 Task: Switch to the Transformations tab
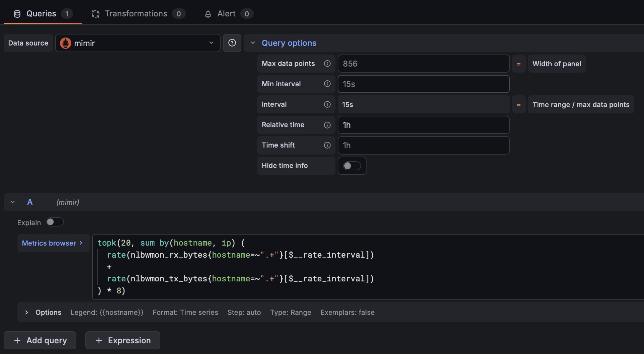[x=138, y=14]
